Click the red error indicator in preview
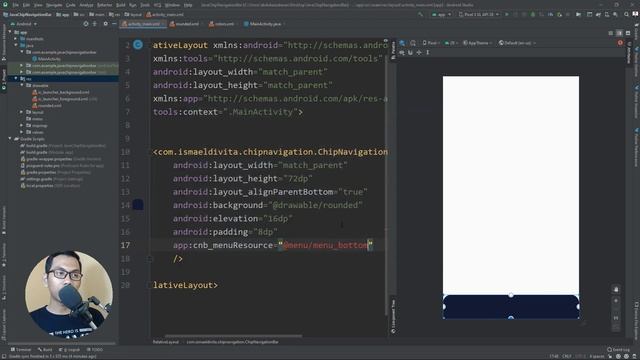 tap(620, 43)
